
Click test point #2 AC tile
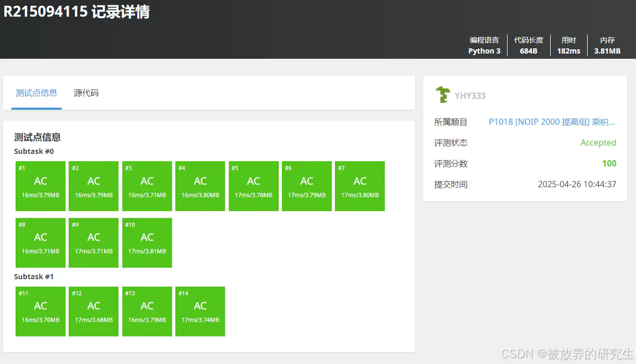tap(94, 186)
